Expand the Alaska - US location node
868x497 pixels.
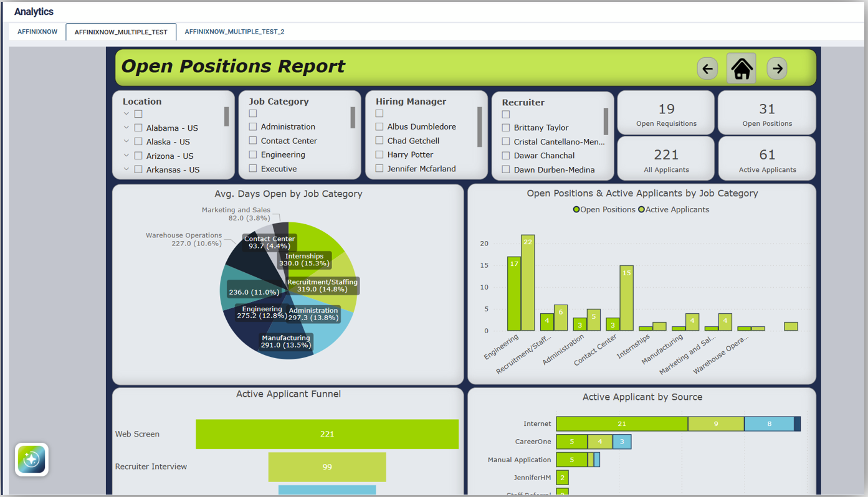pyautogui.click(x=126, y=141)
